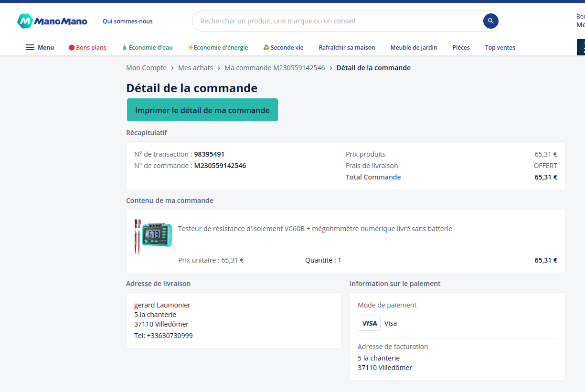Open the Seconde vie category

[x=283, y=47]
